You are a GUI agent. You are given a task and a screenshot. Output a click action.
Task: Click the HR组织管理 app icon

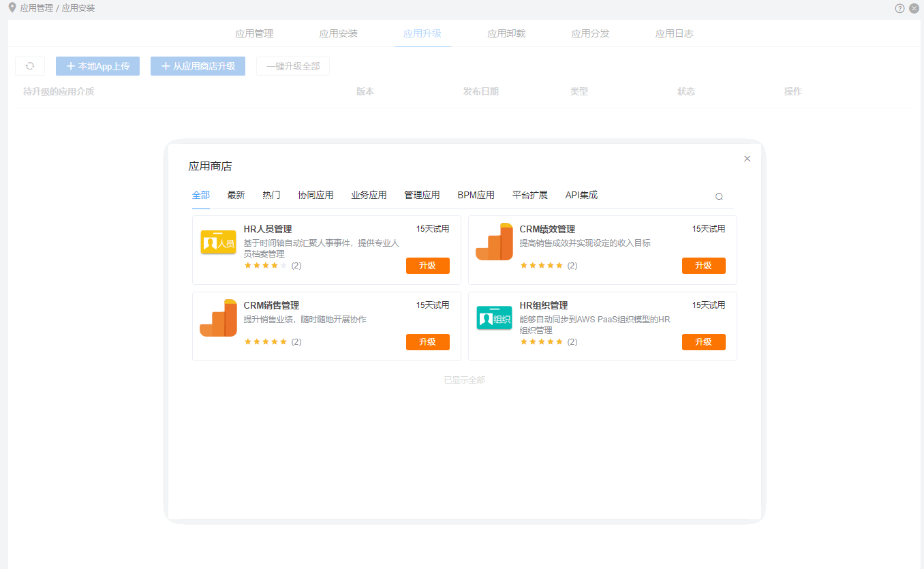[494, 318]
